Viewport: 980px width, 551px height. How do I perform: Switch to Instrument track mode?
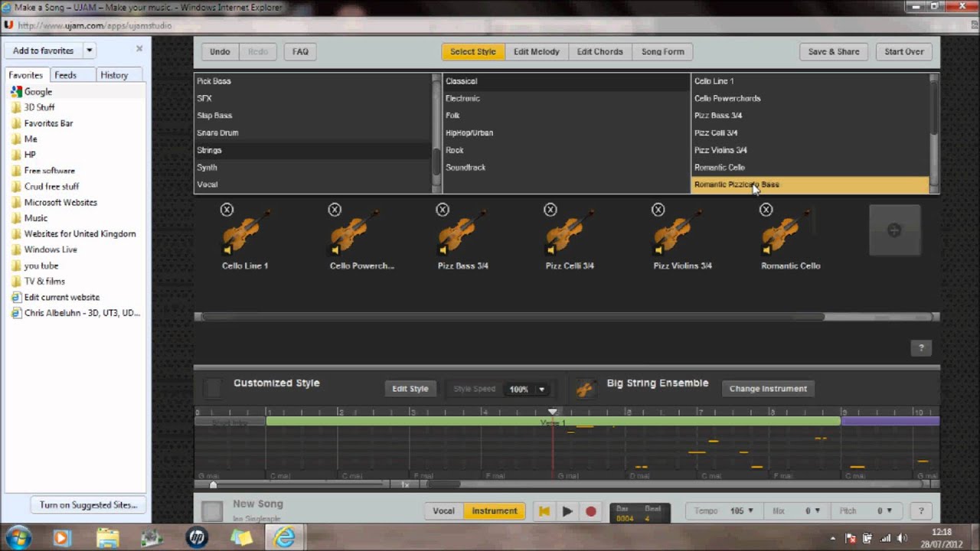pos(495,511)
